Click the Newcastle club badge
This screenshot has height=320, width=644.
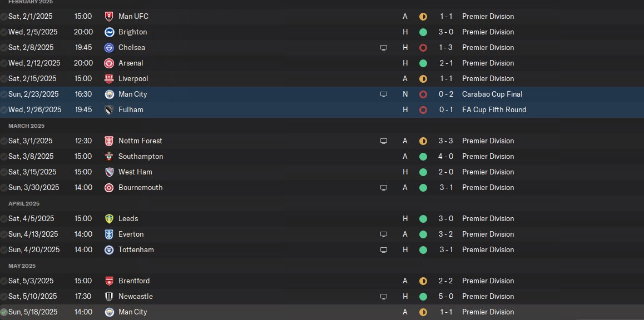coord(109,297)
